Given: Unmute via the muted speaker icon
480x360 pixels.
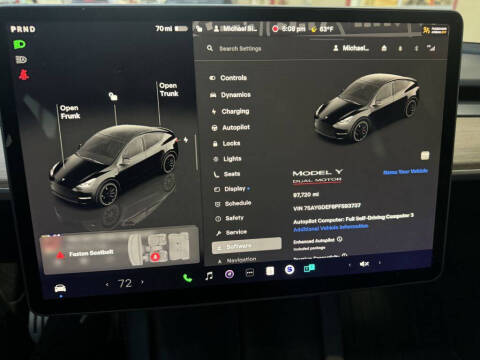Looking at the screenshot, I should pyautogui.click(x=364, y=264).
